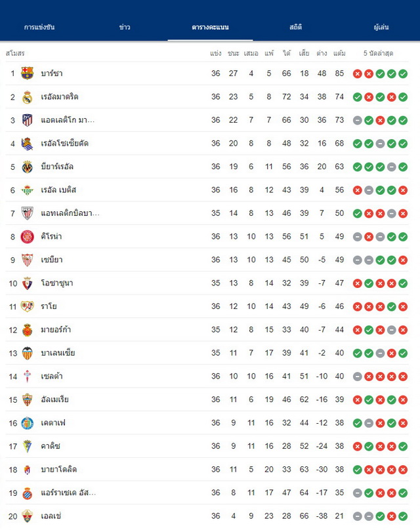Switch to the ผู้เล่น tab
The image size is (420, 530).
381,27
